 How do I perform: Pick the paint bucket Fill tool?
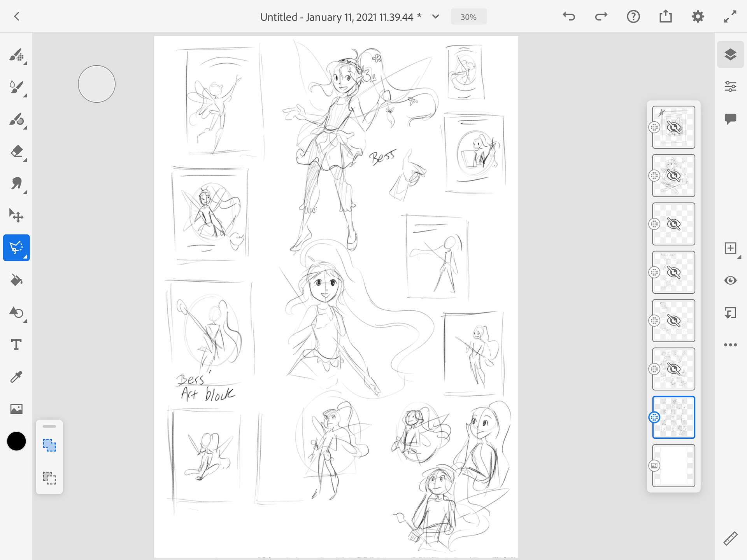[x=16, y=280]
